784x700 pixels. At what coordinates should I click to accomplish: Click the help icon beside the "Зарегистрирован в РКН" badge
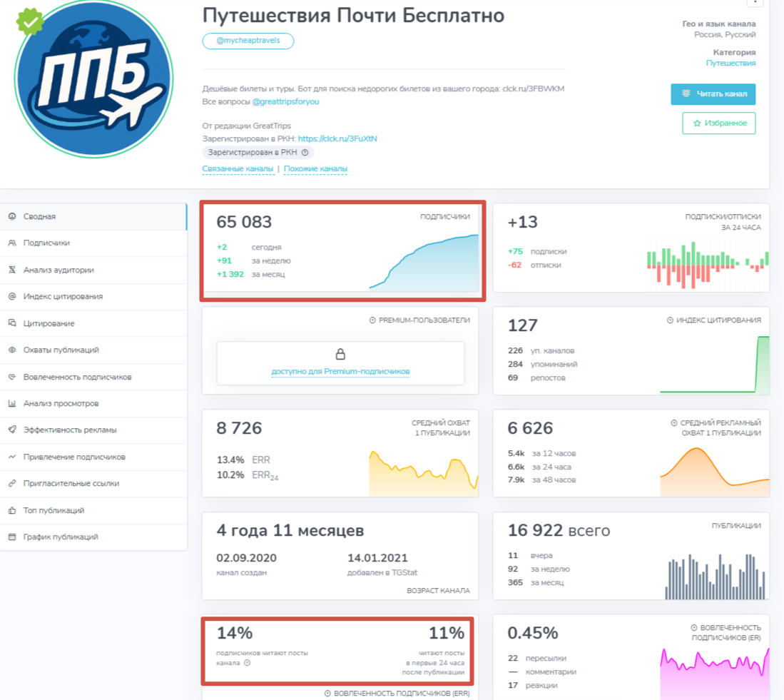tap(305, 153)
